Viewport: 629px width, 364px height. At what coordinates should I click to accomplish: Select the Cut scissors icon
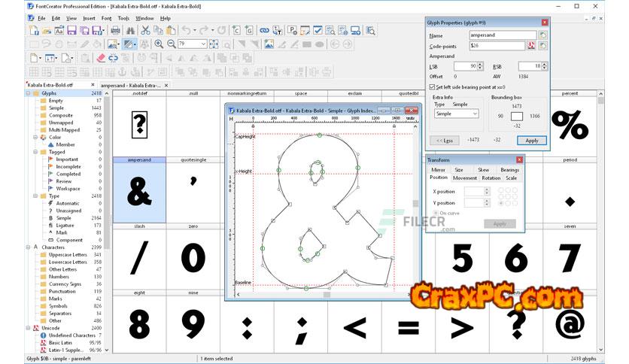coord(145,30)
